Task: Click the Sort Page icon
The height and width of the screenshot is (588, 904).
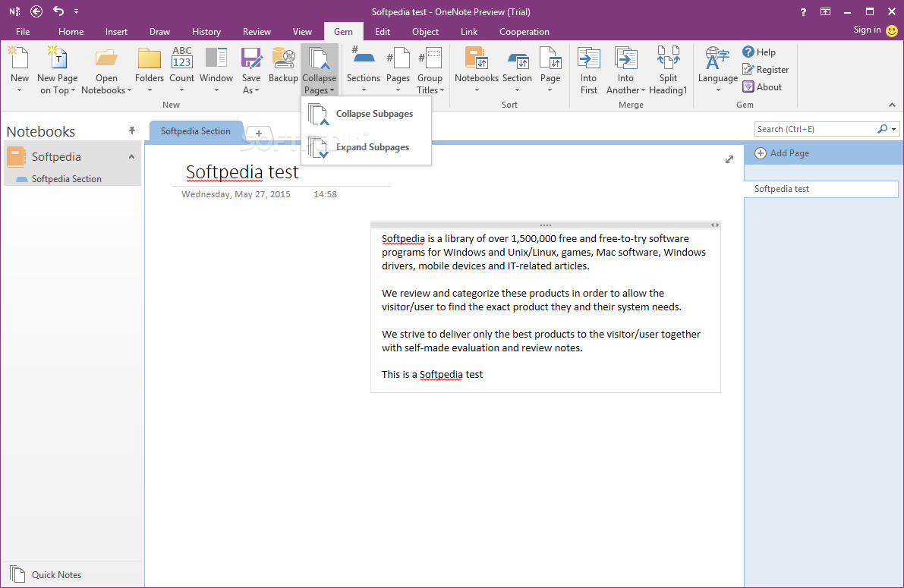Action: tap(550, 58)
